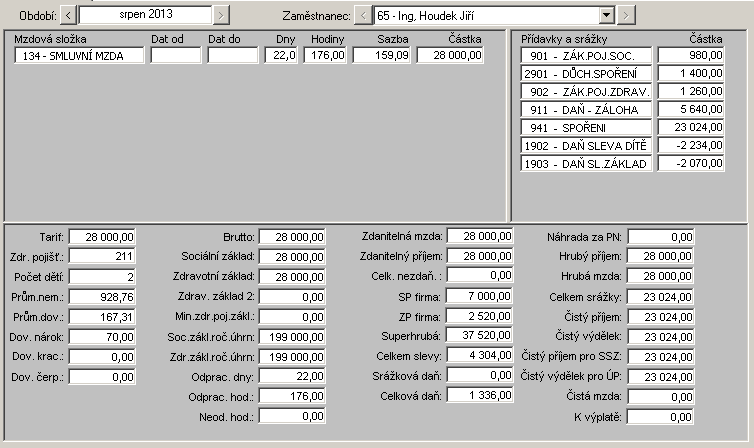Select row 2901 - DŮCH.SPOŘENÍ
The image size is (754, 448).
(x=586, y=74)
